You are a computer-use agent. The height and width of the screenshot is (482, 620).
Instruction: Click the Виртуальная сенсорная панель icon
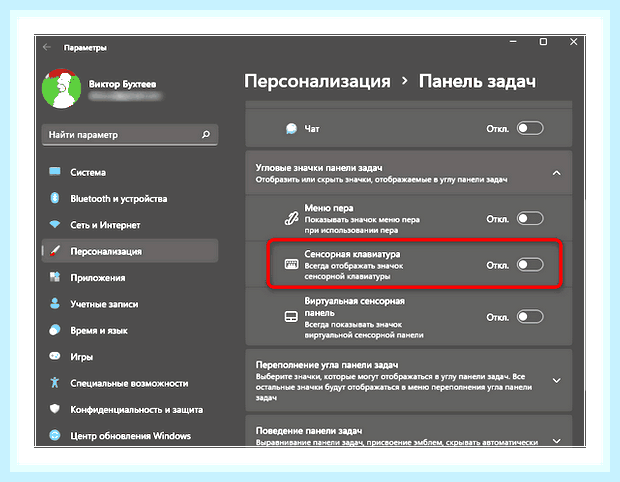point(291,317)
